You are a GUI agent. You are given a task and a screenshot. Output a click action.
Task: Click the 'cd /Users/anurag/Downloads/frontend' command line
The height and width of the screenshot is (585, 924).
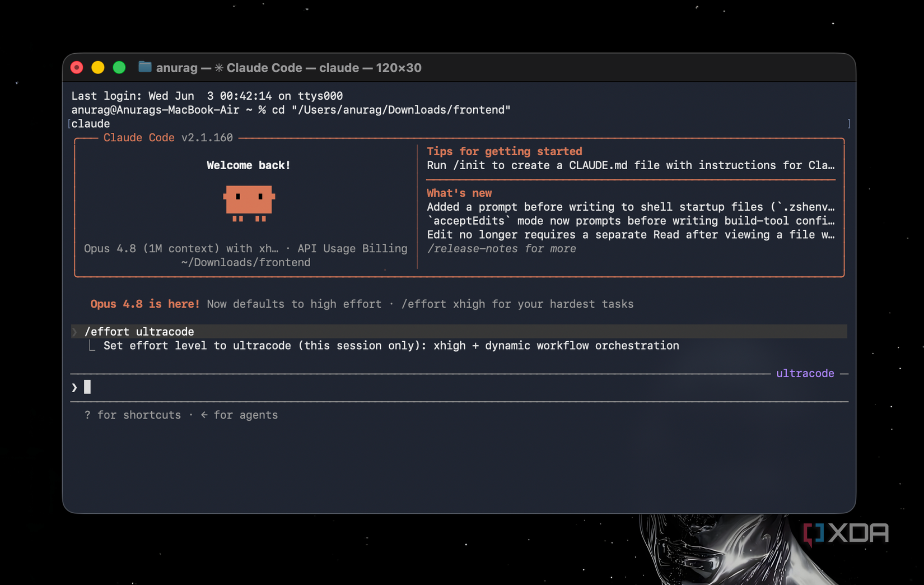291,110
